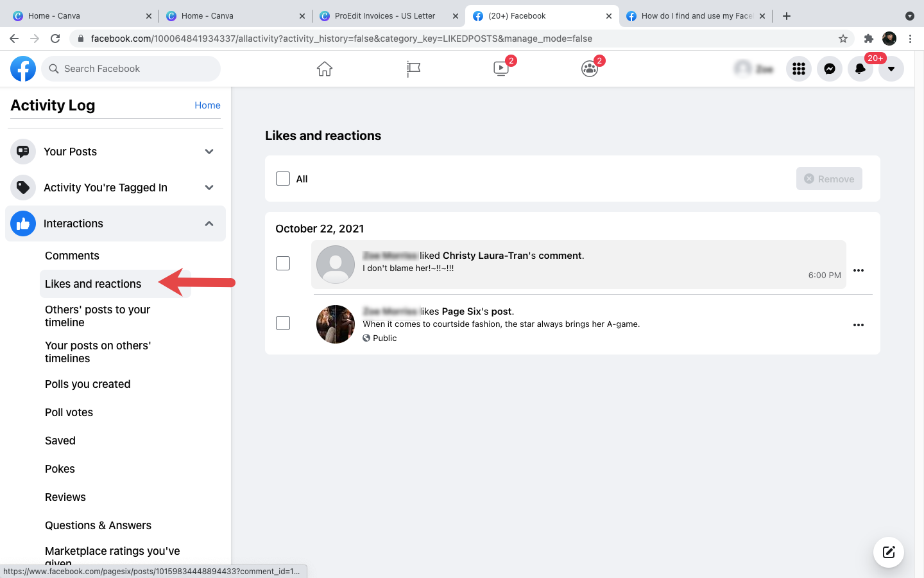Open Messenger from the top bar
924x578 pixels.
click(x=829, y=68)
